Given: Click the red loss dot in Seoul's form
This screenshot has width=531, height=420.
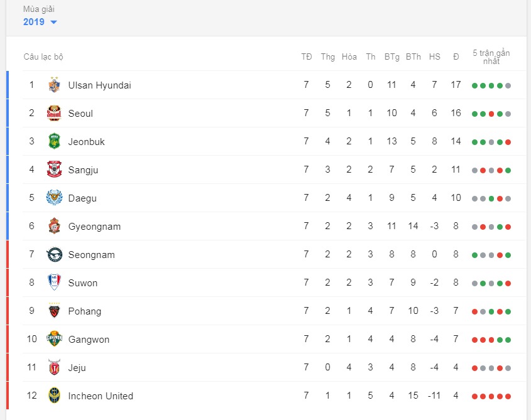Looking at the screenshot, I should click(491, 114).
